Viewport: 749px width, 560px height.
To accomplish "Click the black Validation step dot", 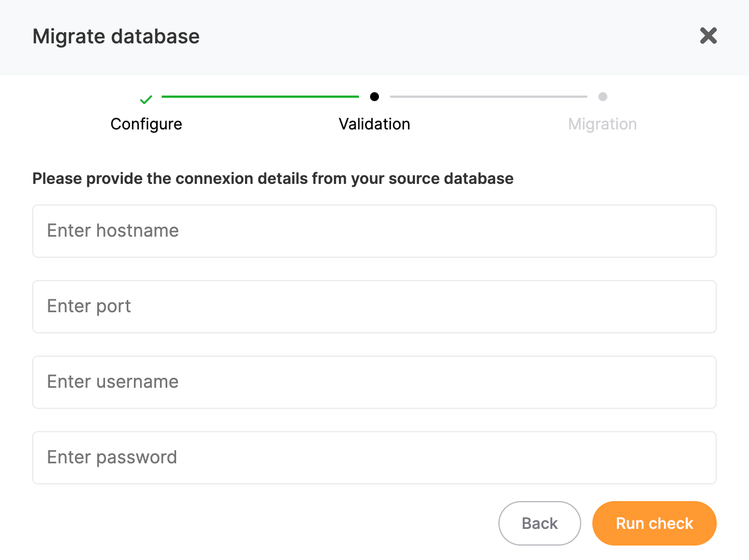I will coord(374,97).
